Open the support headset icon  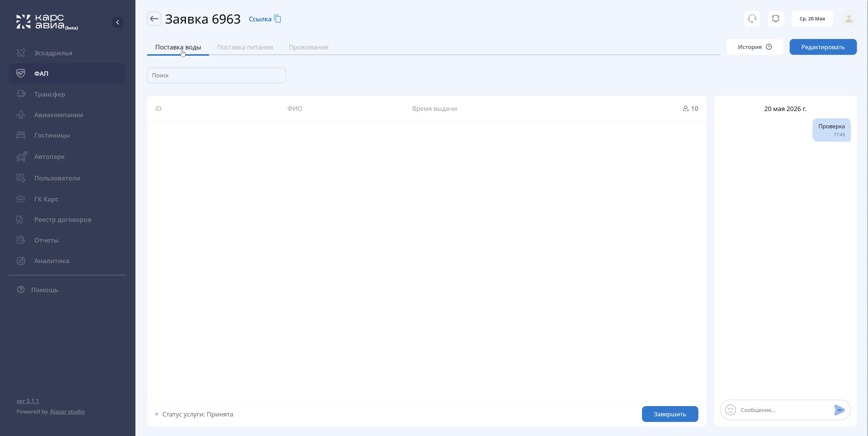pyautogui.click(x=752, y=19)
